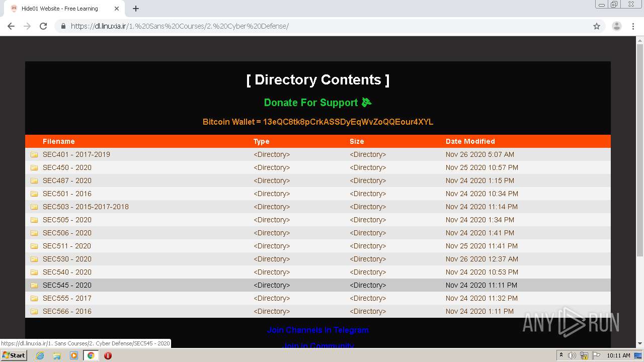Close the Hide01 Website tab
This screenshot has height=362, width=644.
(x=117, y=9)
